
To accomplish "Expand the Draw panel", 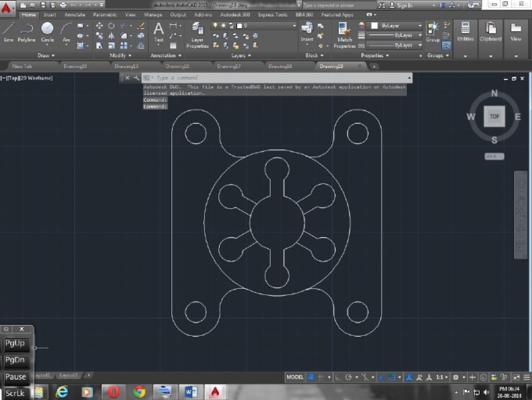I will [x=46, y=56].
